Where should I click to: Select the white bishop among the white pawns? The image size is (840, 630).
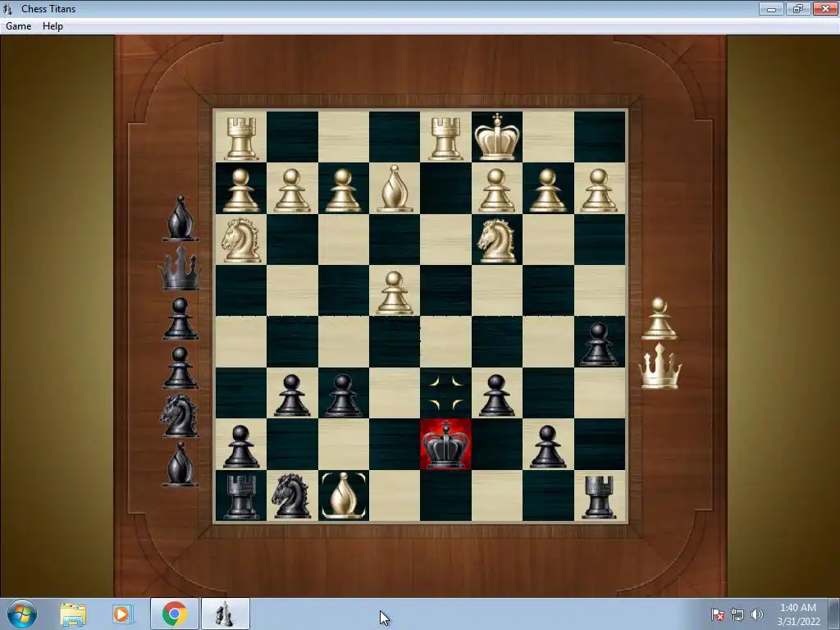coord(395,188)
